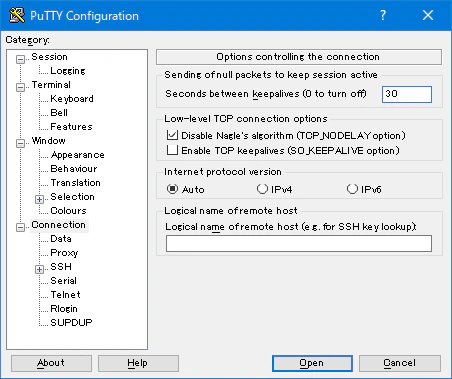Viewport: 452px width, 379px height.
Task: Select the Window category
Action: click(49, 141)
